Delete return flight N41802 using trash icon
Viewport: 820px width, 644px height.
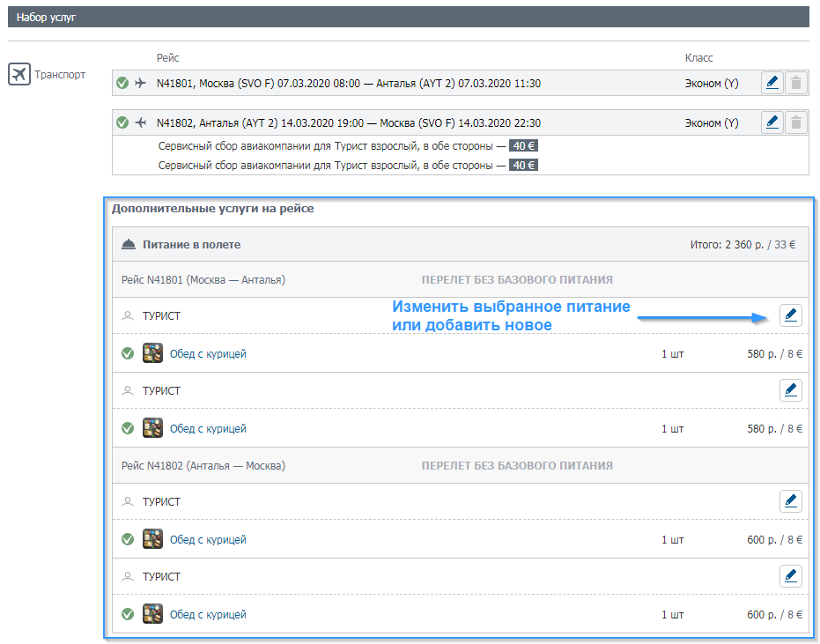point(796,122)
